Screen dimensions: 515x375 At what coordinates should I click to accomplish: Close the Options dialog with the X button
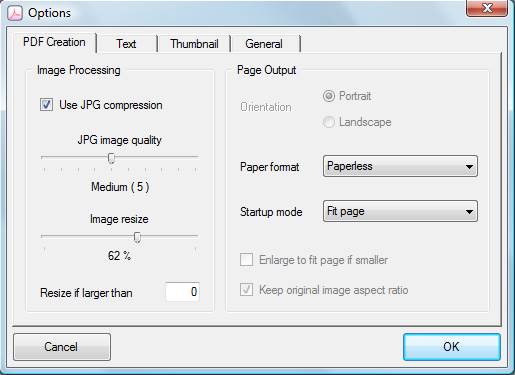pos(487,8)
